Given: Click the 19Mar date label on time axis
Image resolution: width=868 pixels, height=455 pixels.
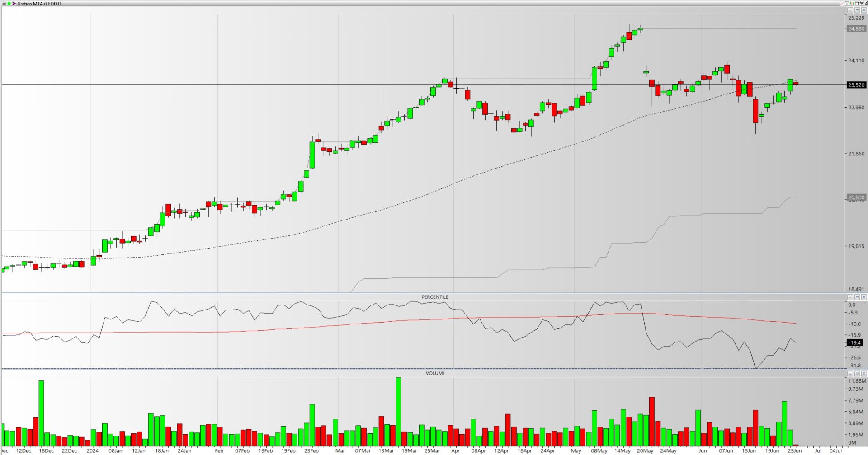Looking at the screenshot, I should [x=409, y=451].
